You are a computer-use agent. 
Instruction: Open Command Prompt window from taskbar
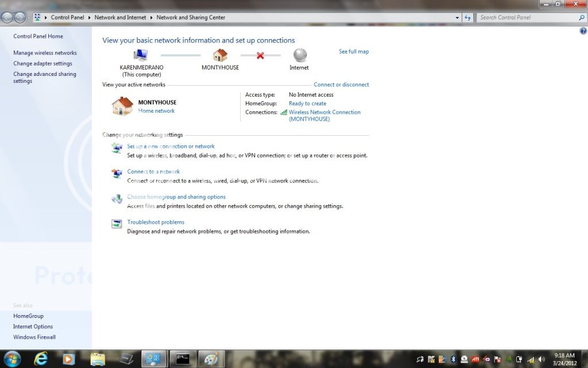click(x=183, y=359)
